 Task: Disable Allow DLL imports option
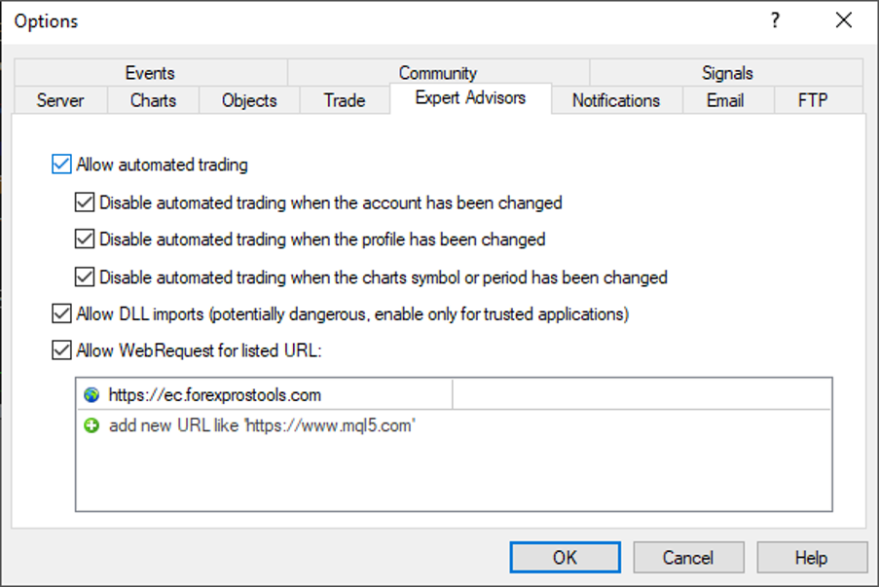point(61,314)
